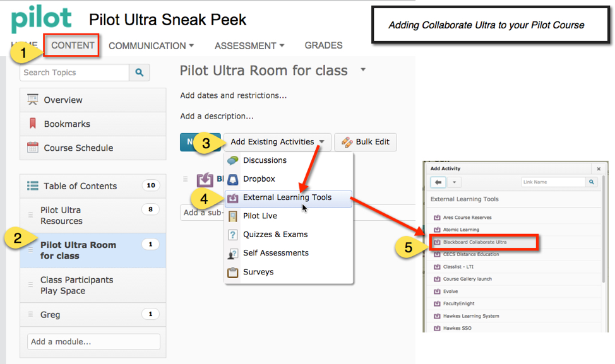Click the Search Topics input field
Screen dimensions: 615x364
coord(75,73)
